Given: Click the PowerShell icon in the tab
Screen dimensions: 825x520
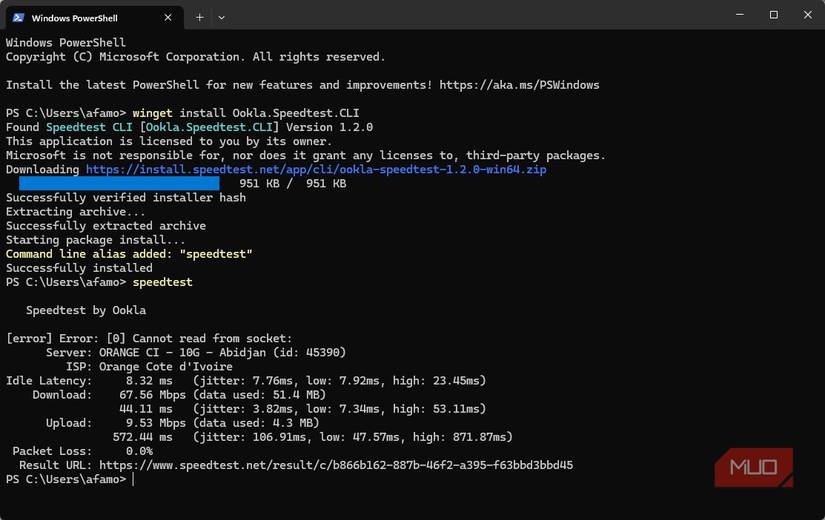Looking at the screenshot, I should [x=18, y=17].
